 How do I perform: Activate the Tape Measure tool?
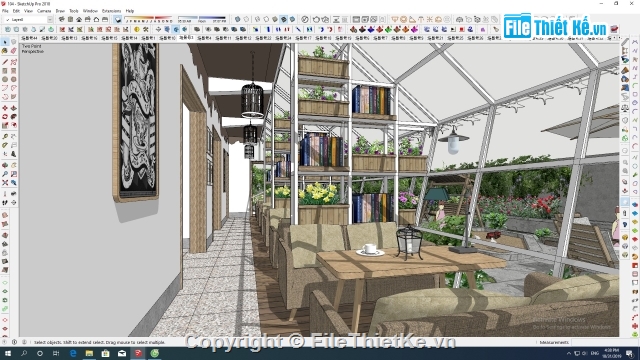[x=5, y=137]
